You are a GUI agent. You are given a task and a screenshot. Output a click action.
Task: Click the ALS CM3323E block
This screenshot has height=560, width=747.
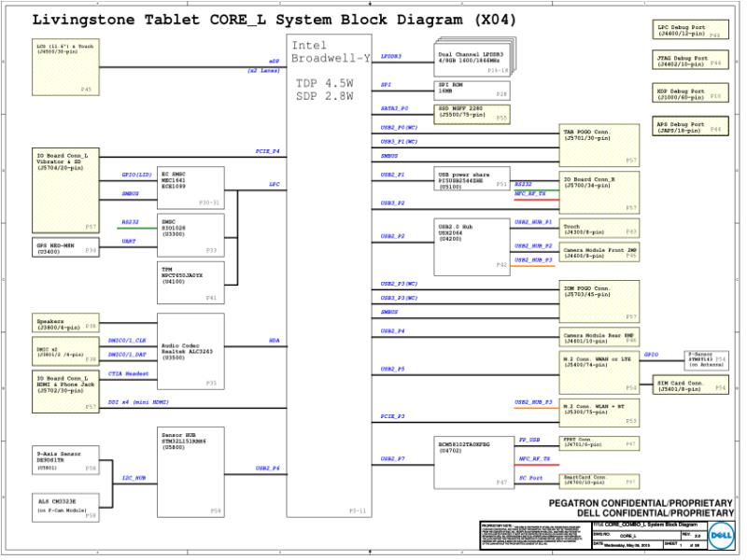65,508
